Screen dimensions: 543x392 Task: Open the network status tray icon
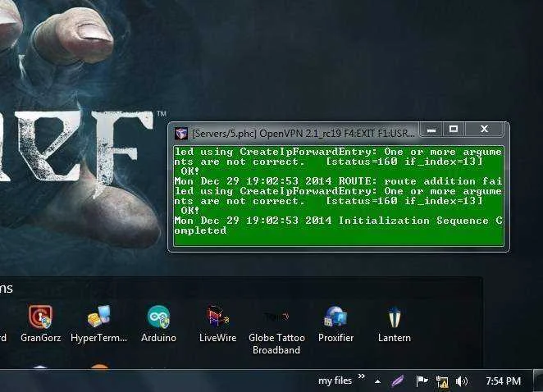point(442,381)
